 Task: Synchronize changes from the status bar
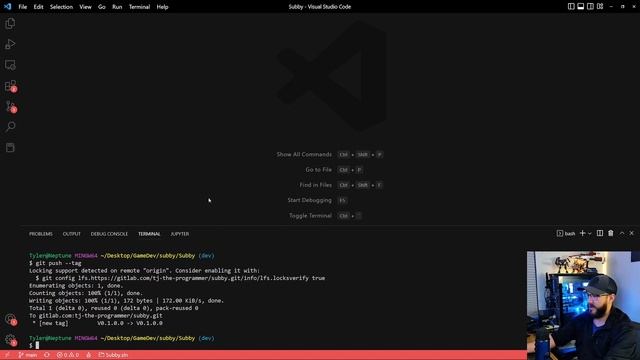coord(47,355)
